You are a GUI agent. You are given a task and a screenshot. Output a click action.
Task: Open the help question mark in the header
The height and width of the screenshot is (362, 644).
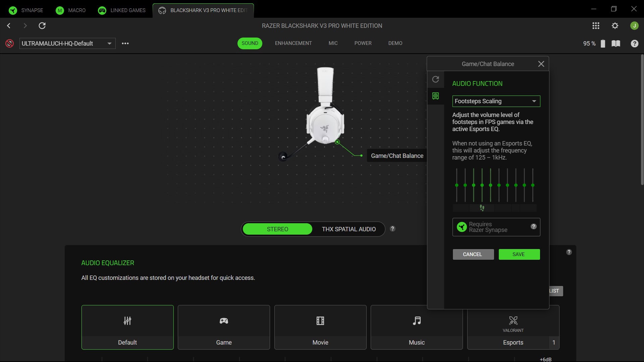coord(634,44)
